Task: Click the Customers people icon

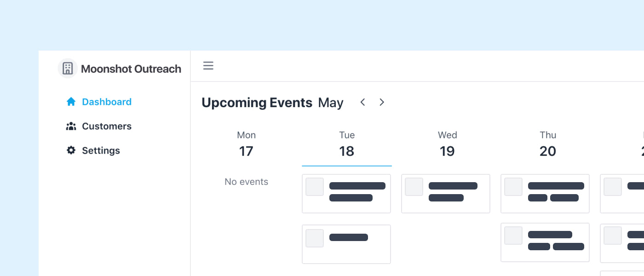Action: tap(71, 126)
